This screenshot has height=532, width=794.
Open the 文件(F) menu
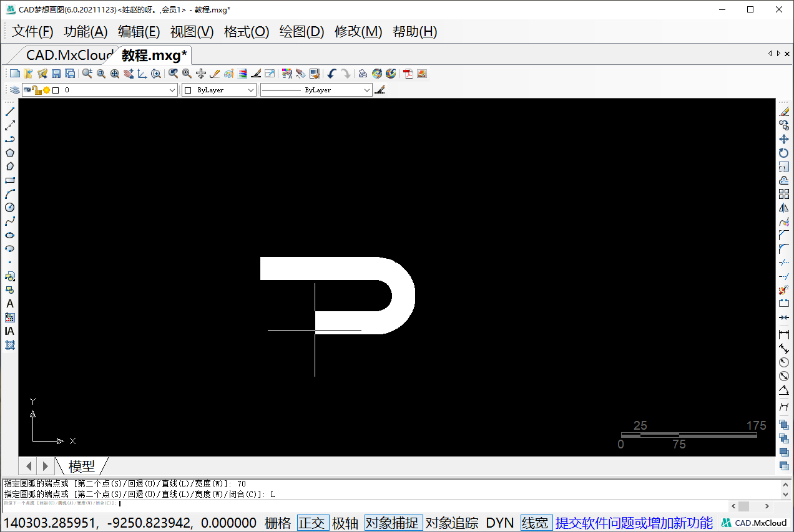tap(32, 32)
